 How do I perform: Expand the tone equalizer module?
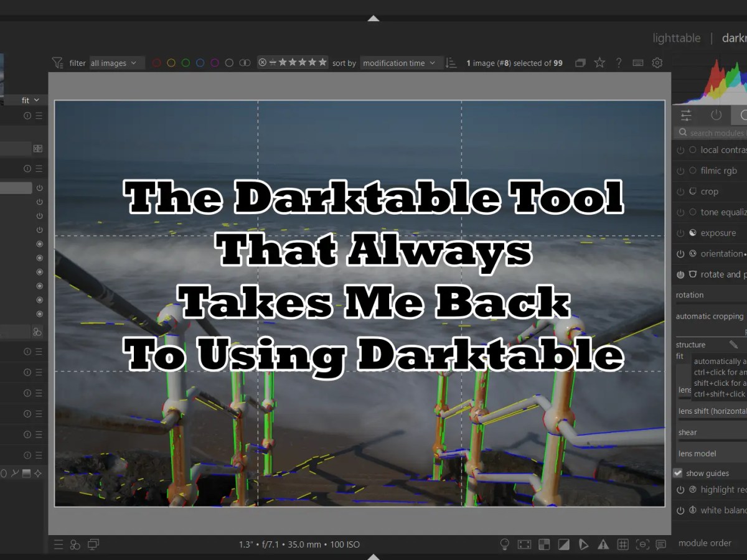pos(723,212)
